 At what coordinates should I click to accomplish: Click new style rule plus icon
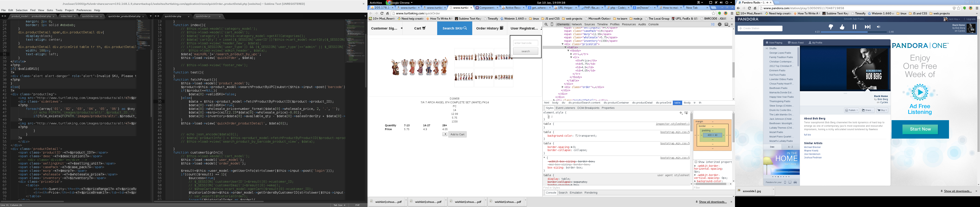(681, 113)
